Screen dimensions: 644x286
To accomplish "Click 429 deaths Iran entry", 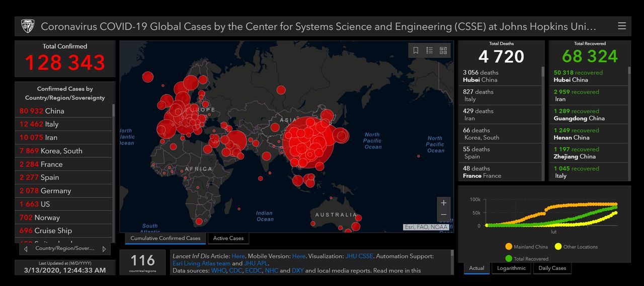I will click(x=500, y=115).
